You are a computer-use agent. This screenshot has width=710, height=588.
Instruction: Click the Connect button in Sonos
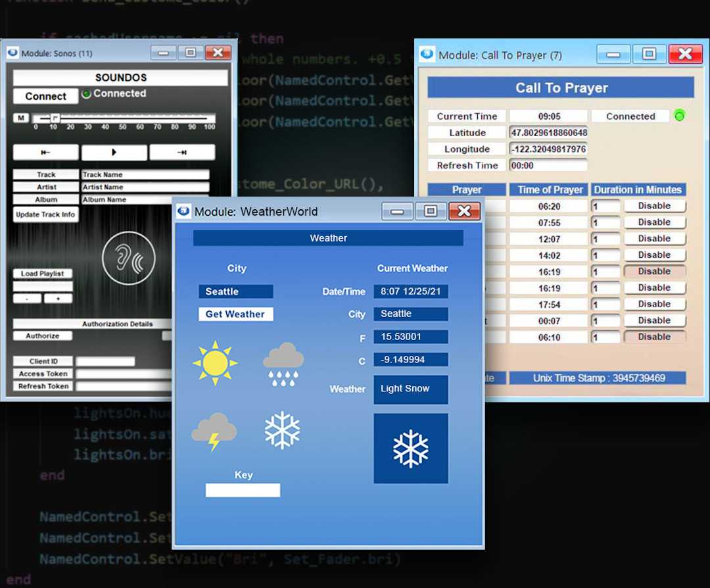click(x=45, y=96)
